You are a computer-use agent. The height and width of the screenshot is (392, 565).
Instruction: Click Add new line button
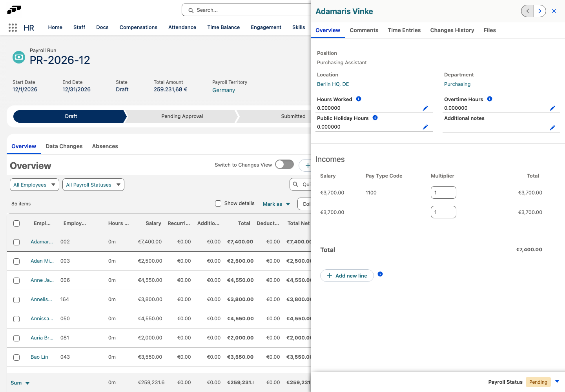pyautogui.click(x=347, y=276)
